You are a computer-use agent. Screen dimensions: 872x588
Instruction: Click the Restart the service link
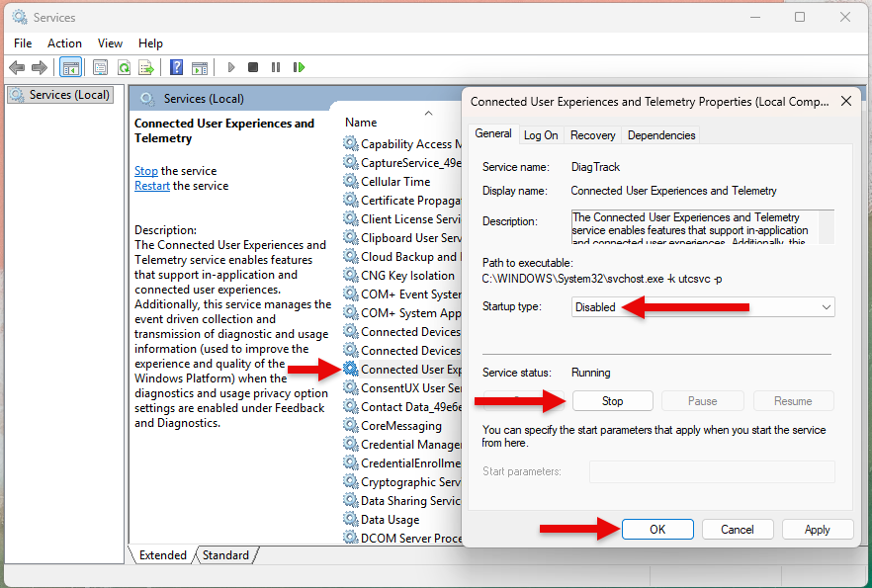pyautogui.click(x=152, y=186)
